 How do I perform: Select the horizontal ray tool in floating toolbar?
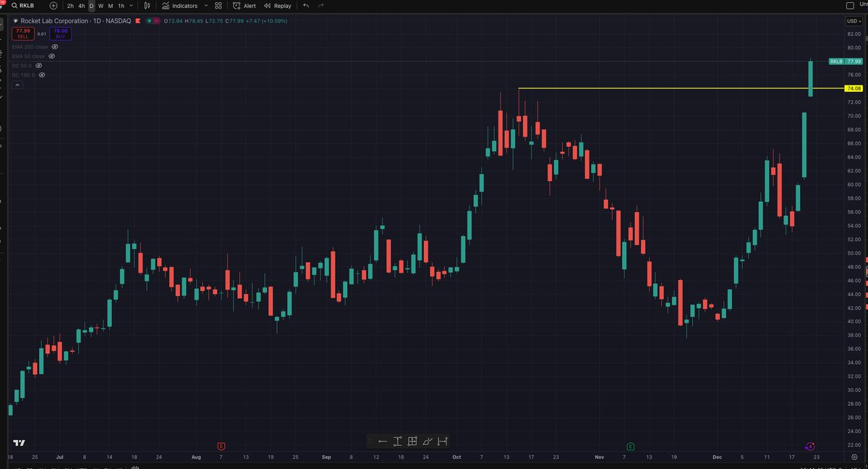coord(383,441)
